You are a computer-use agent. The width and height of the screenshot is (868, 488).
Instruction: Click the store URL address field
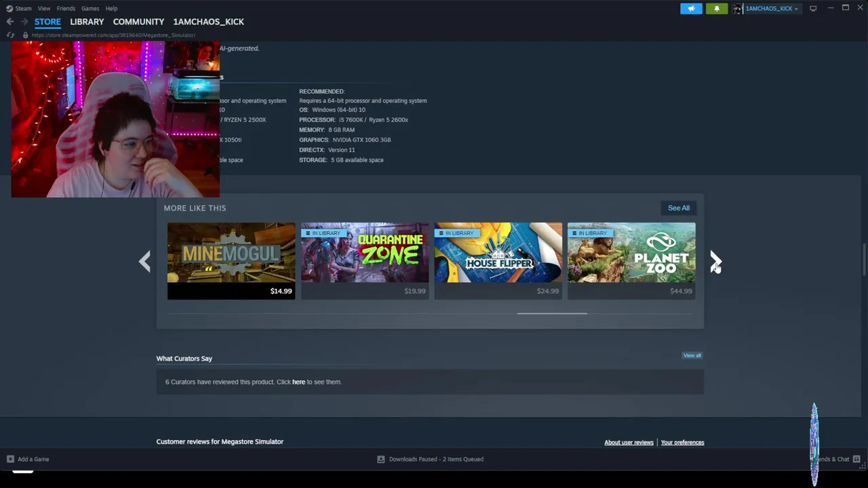click(114, 35)
